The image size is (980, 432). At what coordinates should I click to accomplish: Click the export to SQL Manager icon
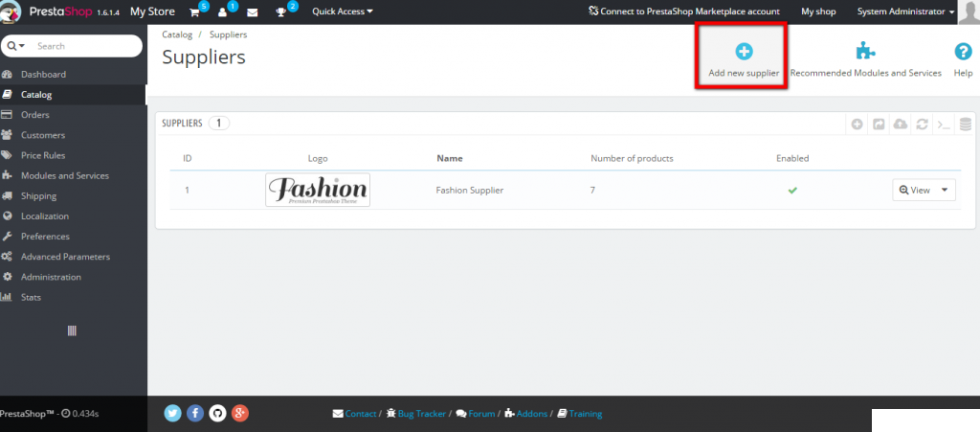pos(966,124)
